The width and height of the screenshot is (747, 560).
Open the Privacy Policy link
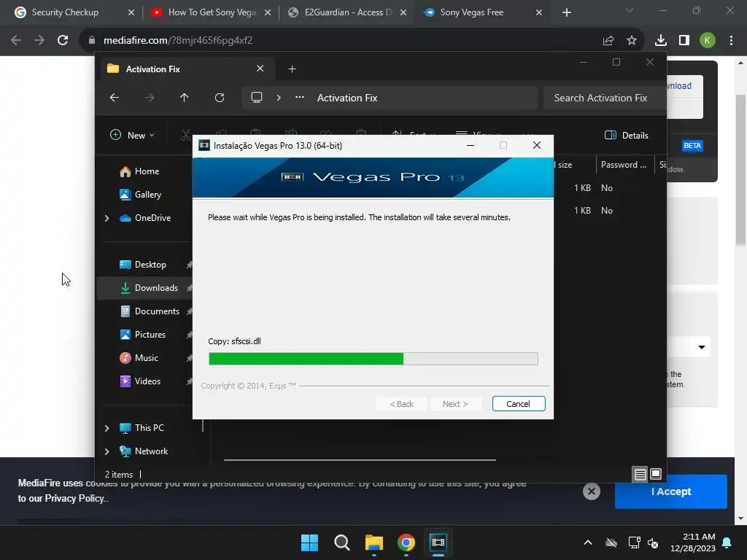pos(74,499)
